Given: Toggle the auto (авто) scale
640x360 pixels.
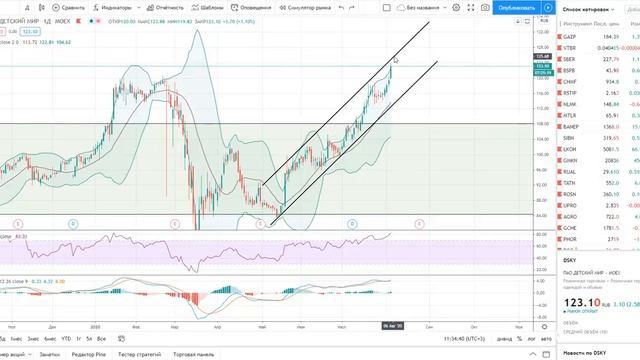Looking at the screenshot, I should [546, 339].
